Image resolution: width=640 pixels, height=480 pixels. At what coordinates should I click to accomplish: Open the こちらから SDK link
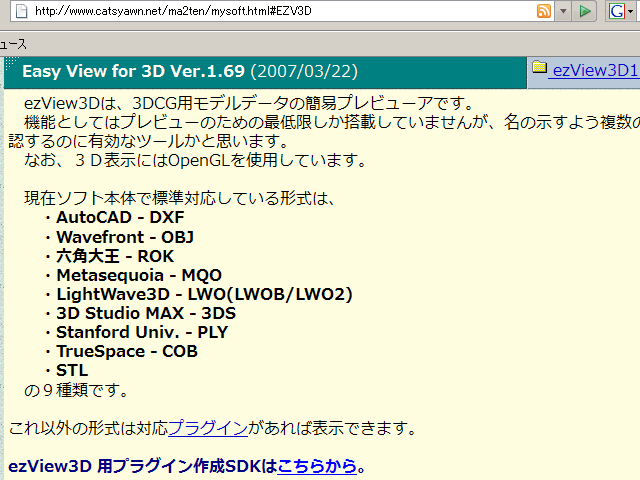[x=317, y=466]
